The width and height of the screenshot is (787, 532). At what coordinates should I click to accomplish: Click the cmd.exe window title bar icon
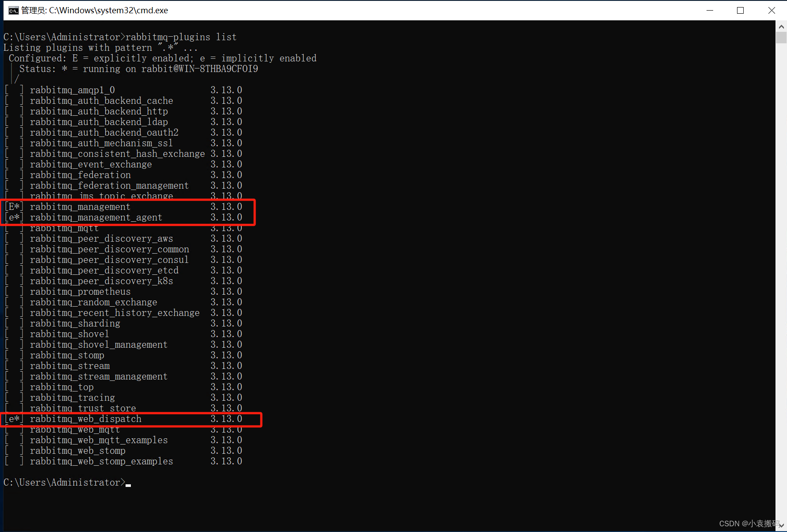tap(13, 10)
